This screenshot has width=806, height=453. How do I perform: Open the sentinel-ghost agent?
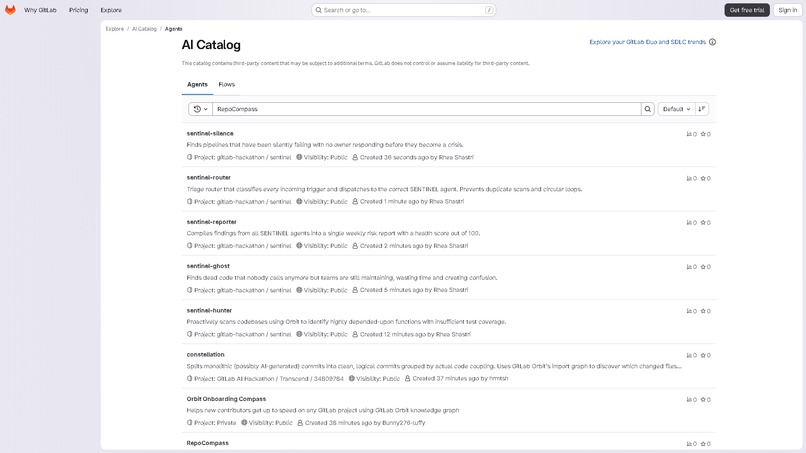(208, 266)
